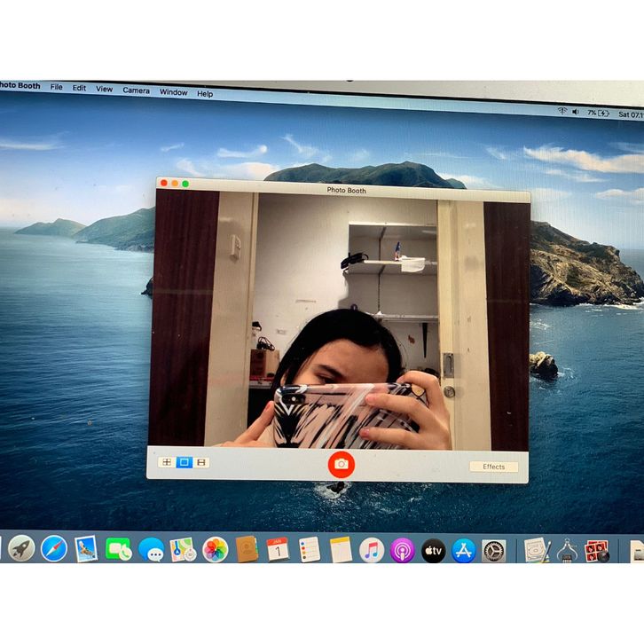
Task: Switch to single still picture mode
Action: tap(184, 462)
